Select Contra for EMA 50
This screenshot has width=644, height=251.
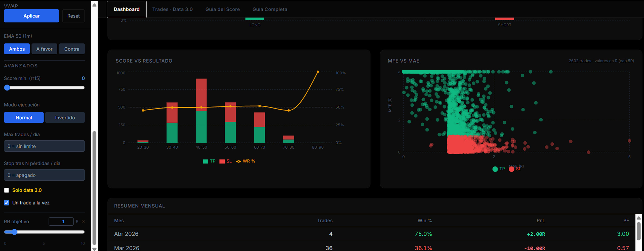pos(72,49)
